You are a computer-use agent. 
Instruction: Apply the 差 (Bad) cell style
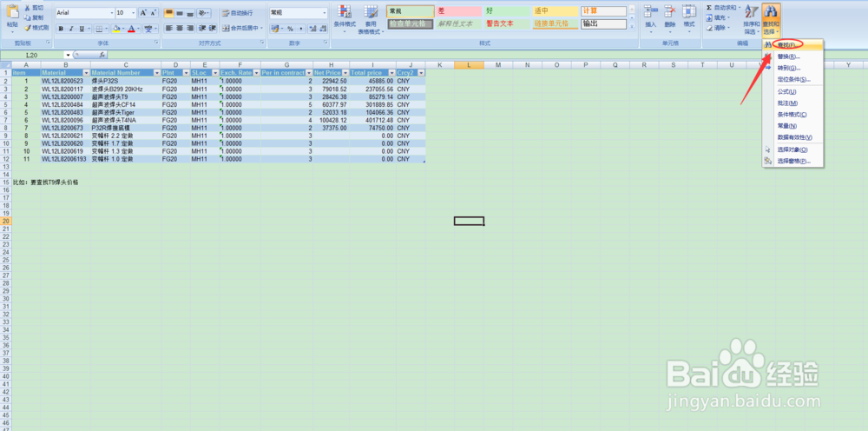point(457,11)
